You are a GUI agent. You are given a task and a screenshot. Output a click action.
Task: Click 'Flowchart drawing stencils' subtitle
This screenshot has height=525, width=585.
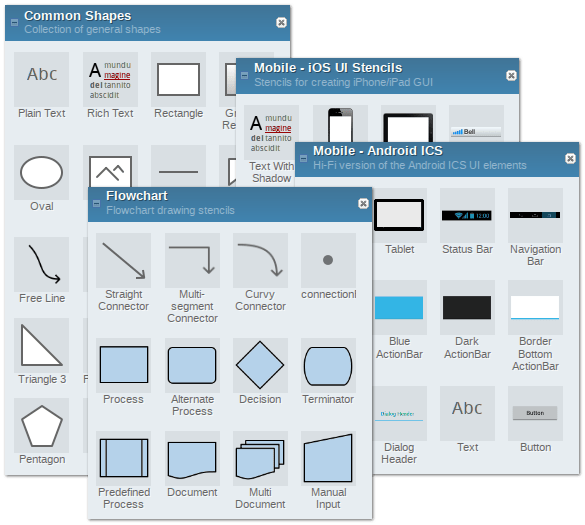point(170,210)
